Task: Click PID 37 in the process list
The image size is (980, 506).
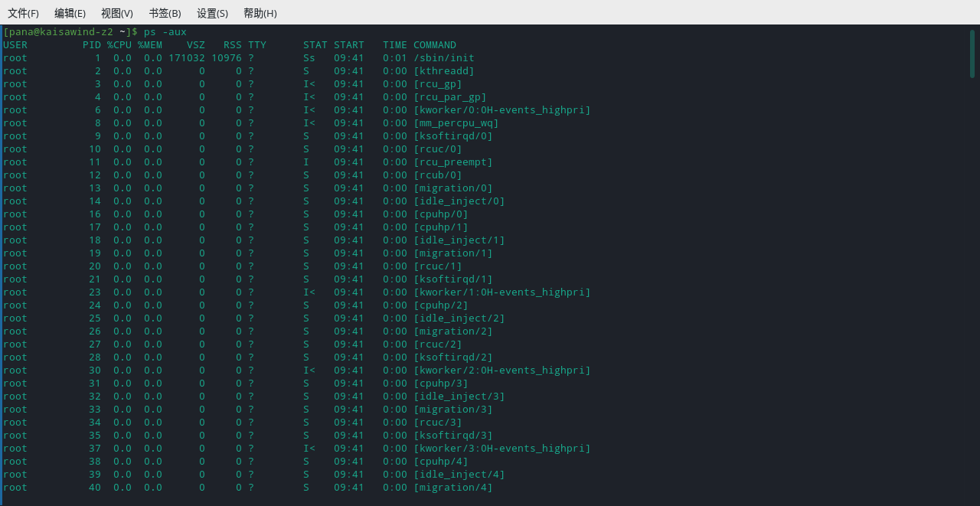Action: [95, 448]
